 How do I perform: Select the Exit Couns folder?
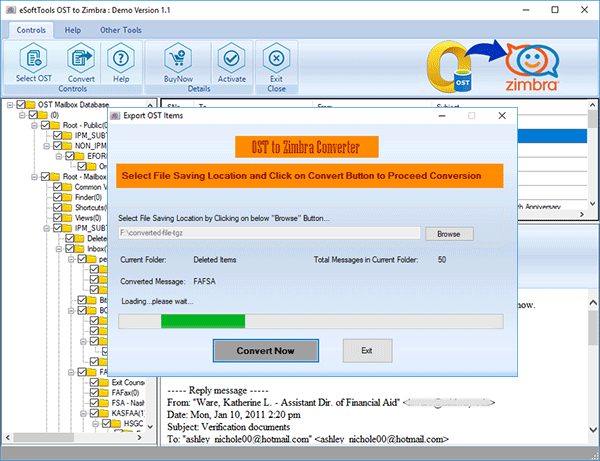click(x=128, y=382)
